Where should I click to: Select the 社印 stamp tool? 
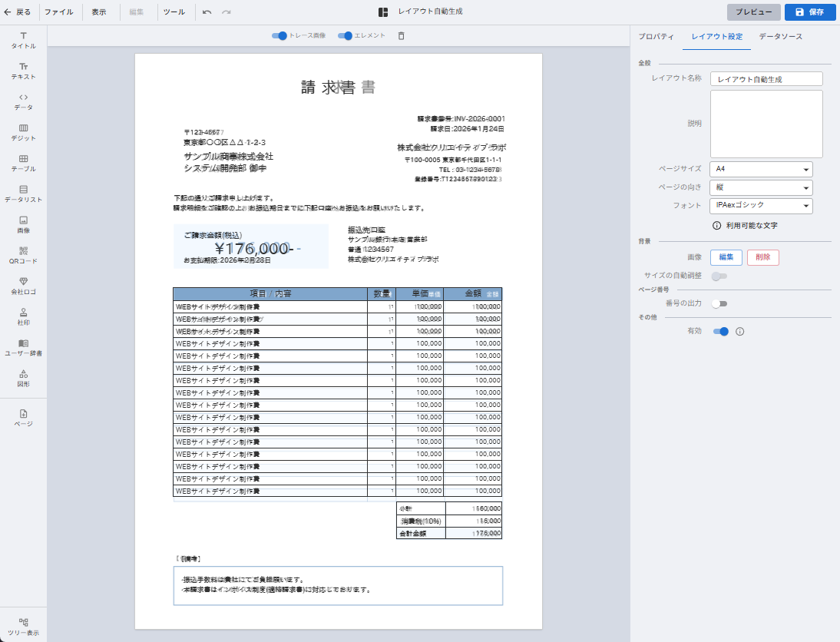click(23, 316)
